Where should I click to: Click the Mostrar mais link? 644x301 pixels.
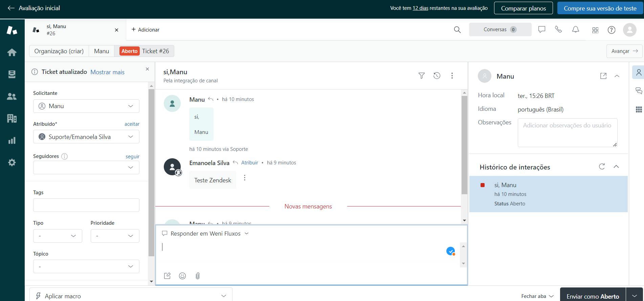coord(107,72)
